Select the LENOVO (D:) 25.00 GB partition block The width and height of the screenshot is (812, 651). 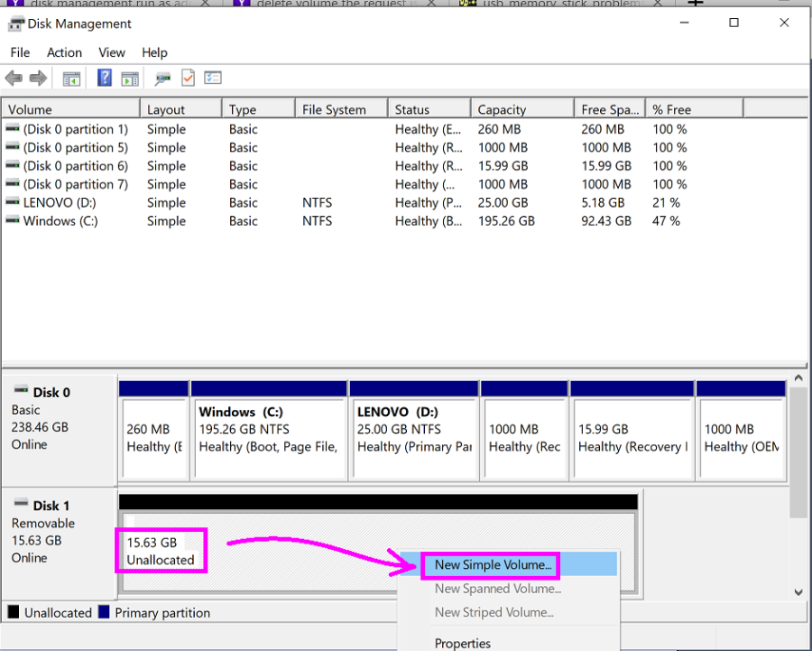point(414,431)
